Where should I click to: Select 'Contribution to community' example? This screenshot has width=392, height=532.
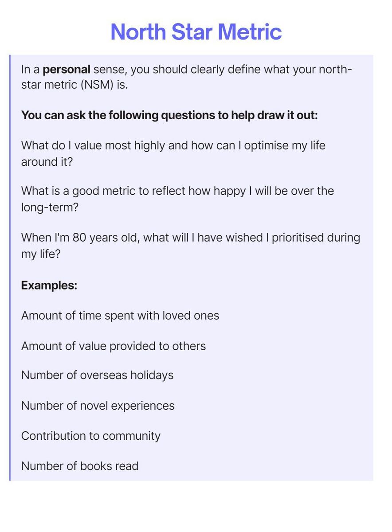[91, 436]
